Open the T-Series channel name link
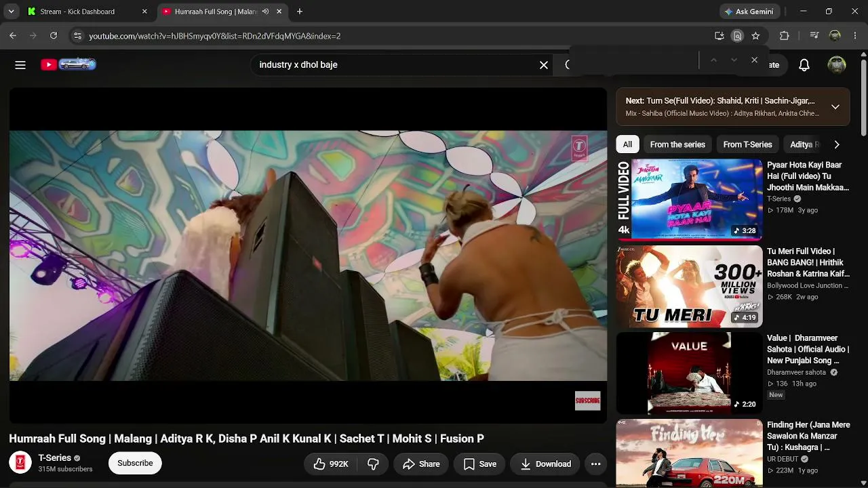This screenshot has height=488, width=868. (x=54, y=458)
